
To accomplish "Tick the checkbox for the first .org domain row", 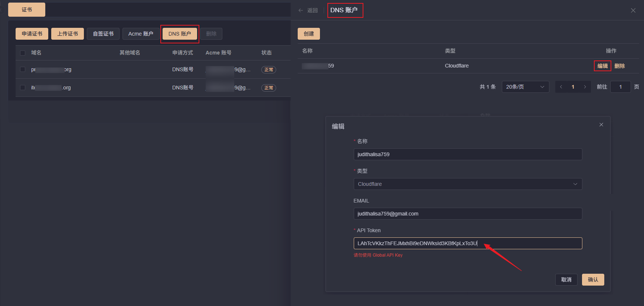I will [23, 69].
